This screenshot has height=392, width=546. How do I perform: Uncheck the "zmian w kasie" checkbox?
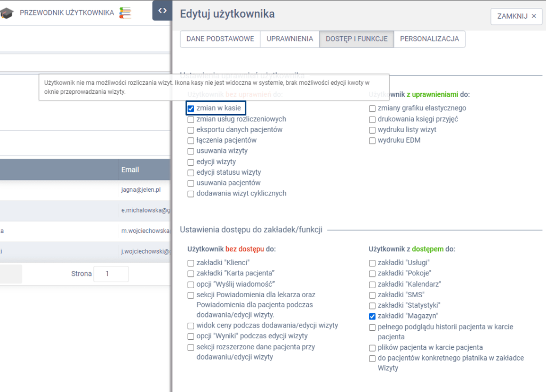point(191,108)
